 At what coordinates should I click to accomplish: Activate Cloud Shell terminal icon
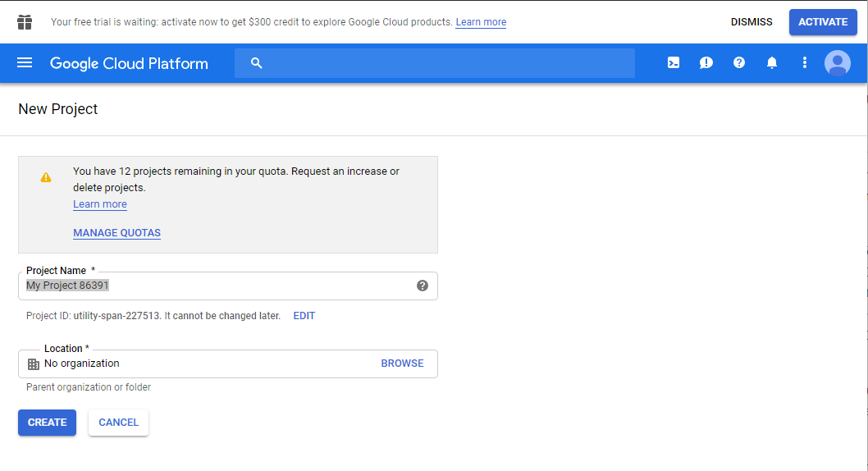[674, 63]
